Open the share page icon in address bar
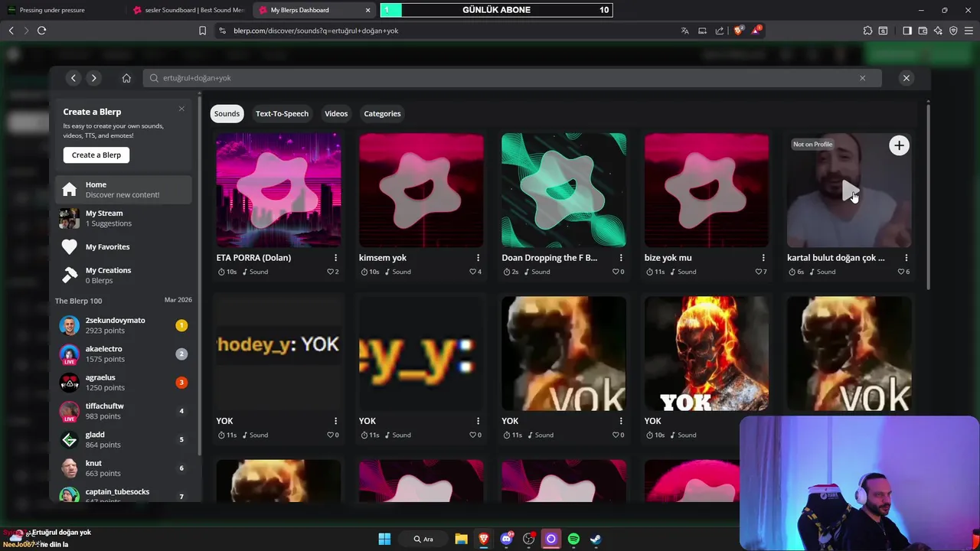The image size is (980, 551). coord(720,31)
